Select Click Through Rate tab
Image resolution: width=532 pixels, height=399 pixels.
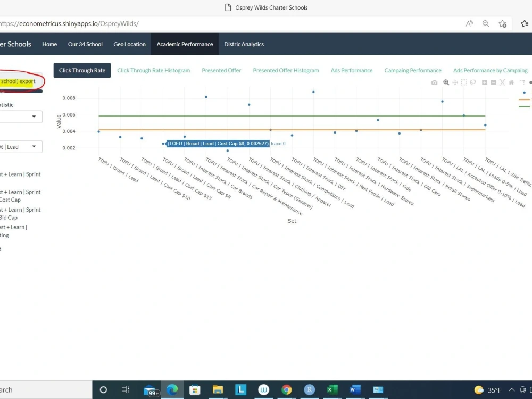82,70
